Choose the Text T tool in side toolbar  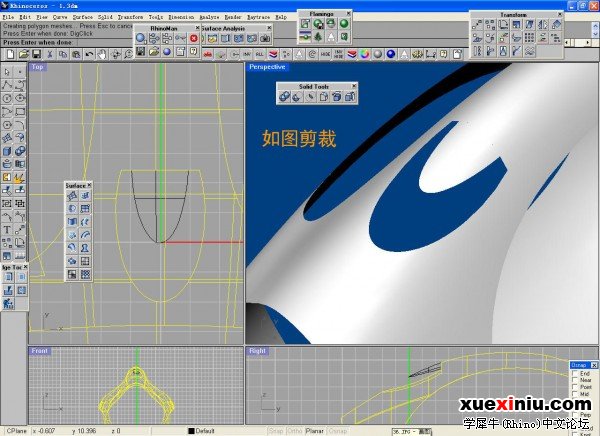coord(7,230)
